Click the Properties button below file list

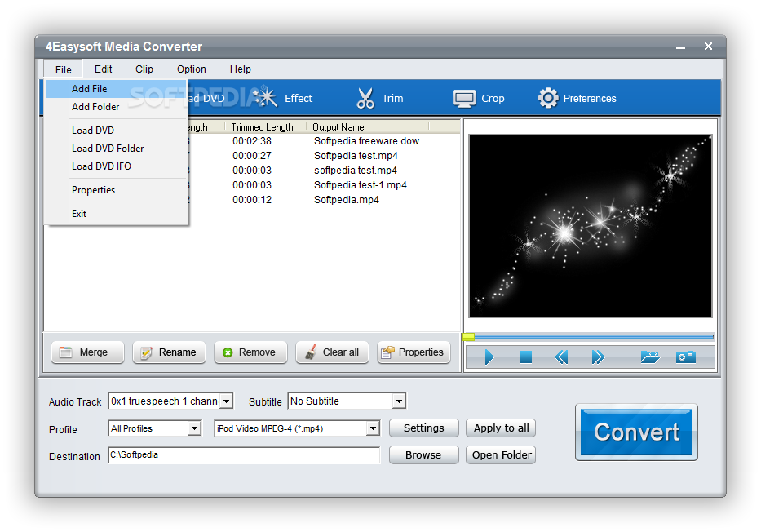(414, 352)
